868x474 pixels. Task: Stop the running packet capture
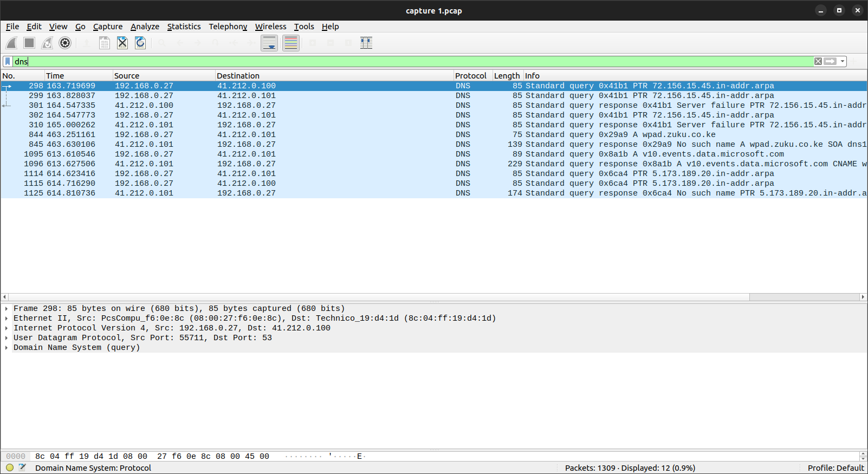pyautogui.click(x=29, y=43)
